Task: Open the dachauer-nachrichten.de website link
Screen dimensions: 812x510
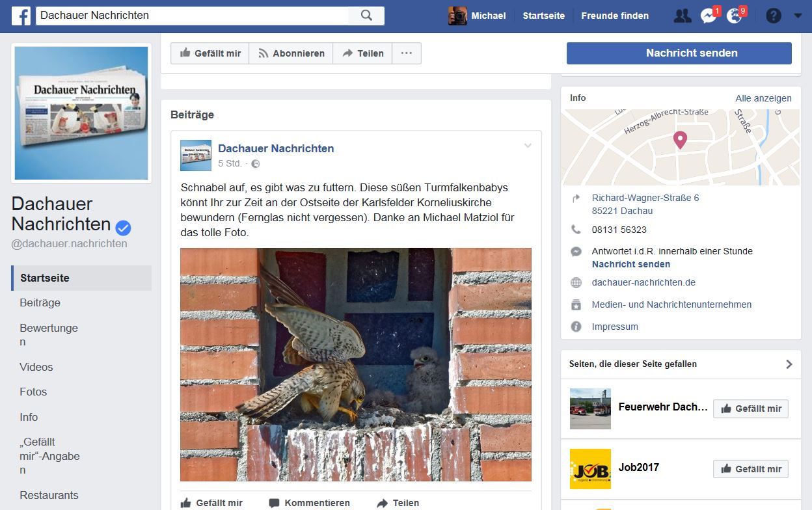Action: 643,282
